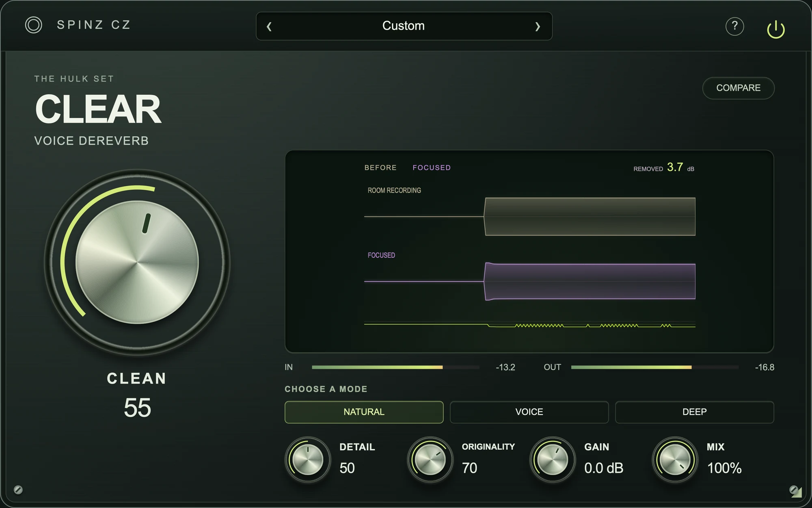Screen dimensions: 812x508
Task: Toggle the plugin power bypass icon
Action: 776,29
